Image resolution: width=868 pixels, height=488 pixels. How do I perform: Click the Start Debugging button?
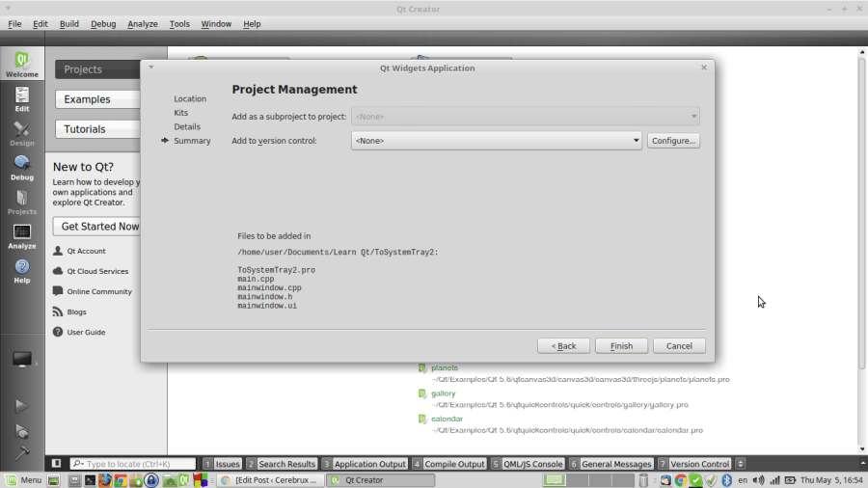[x=21, y=431]
